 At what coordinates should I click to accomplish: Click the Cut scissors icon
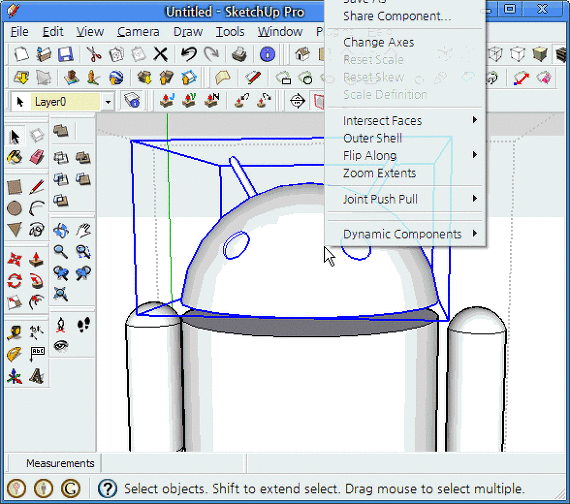pyautogui.click(x=94, y=55)
